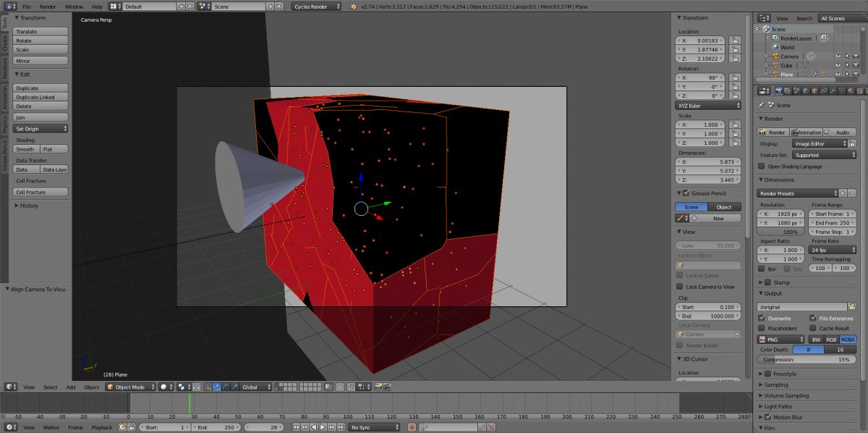Select the Grease Pencil Object source toggle
The image size is (868, 433).
(x=724, y=207)
